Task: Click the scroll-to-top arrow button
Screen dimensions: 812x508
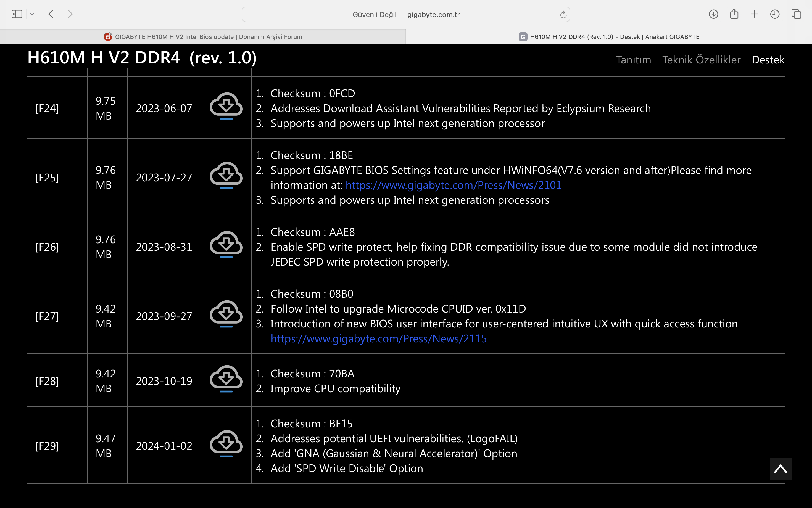Action: coord(781,469)
